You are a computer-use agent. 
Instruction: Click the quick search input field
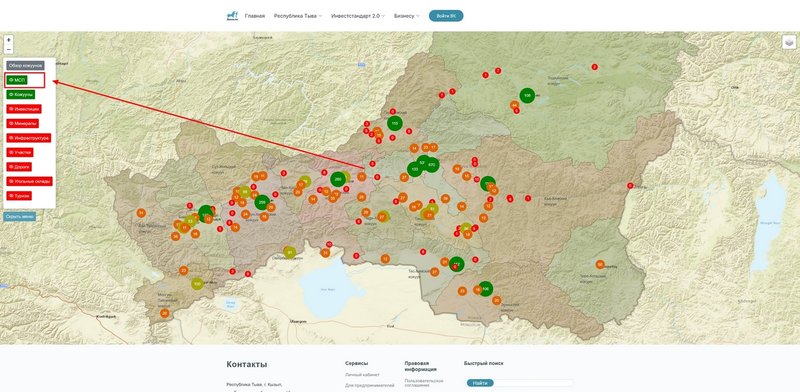pos(533,383)
